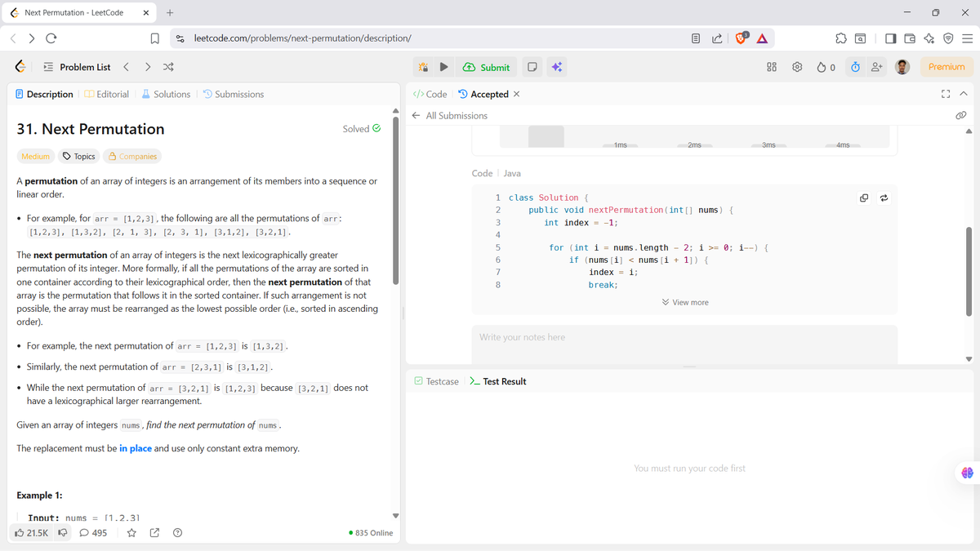Open the Testcase tab
This screenshot has width=980, height=551.
(x=436, y=381)
